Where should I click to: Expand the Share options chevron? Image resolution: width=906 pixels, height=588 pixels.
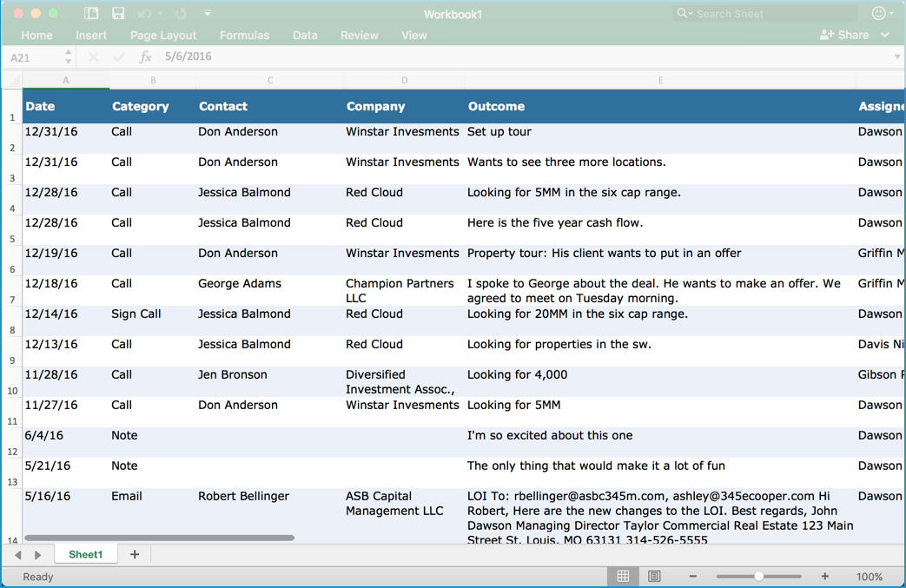tap(884, 35)
